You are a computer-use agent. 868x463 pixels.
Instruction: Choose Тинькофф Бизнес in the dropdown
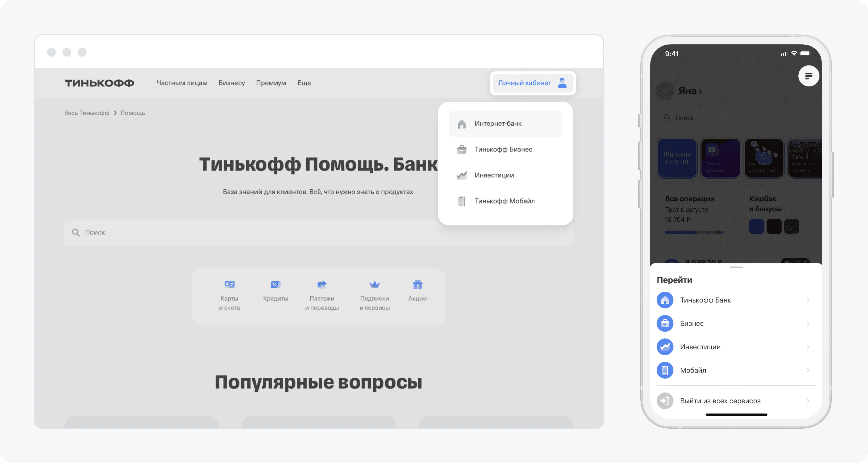tap(506, 149)
